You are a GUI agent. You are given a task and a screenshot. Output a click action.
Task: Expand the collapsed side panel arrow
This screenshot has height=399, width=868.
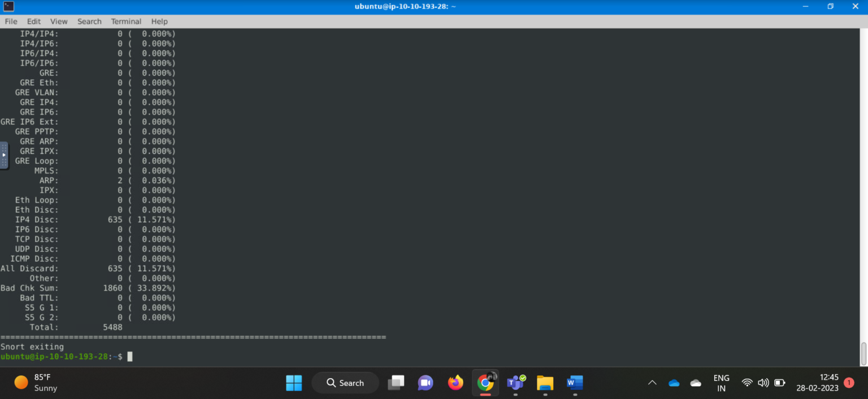click(4, 155)
